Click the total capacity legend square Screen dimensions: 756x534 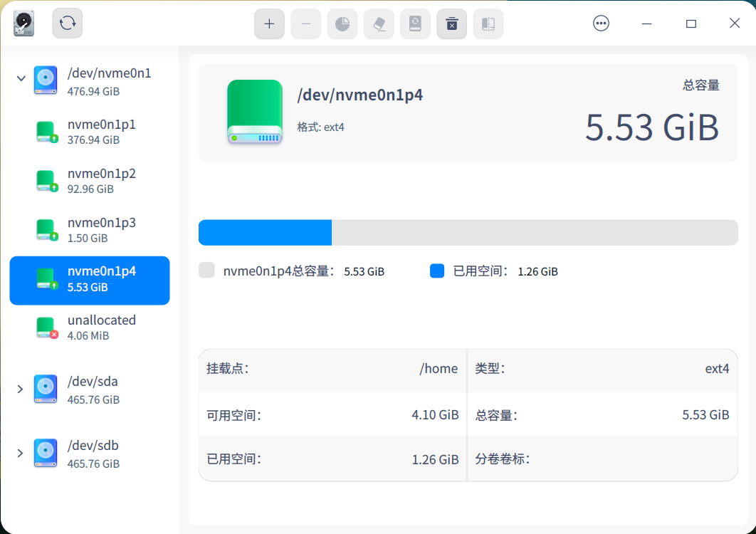(206, 271)
